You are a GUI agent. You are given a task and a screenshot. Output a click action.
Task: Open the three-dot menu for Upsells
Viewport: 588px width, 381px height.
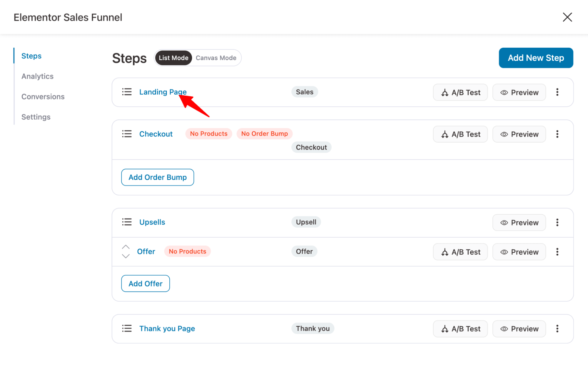[x=557, y=222]
